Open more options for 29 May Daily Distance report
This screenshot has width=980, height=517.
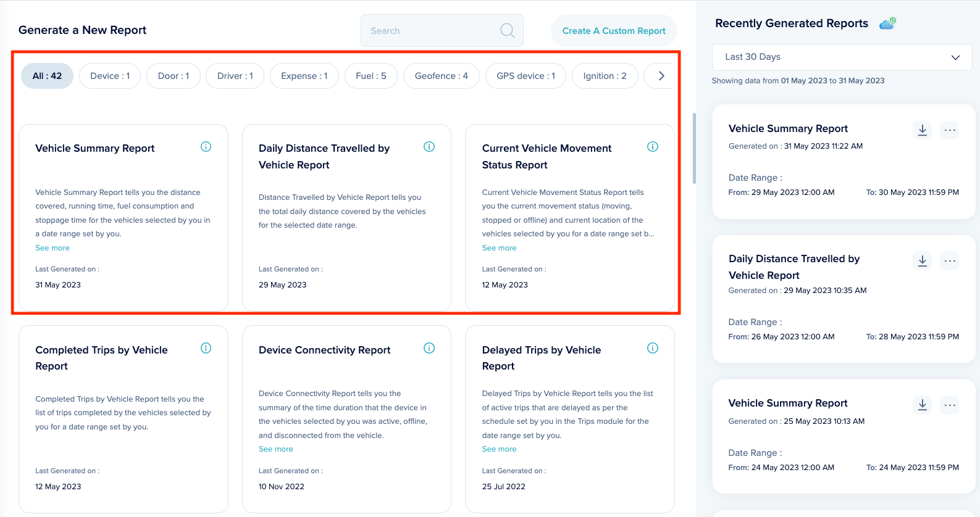coord(950,261)
